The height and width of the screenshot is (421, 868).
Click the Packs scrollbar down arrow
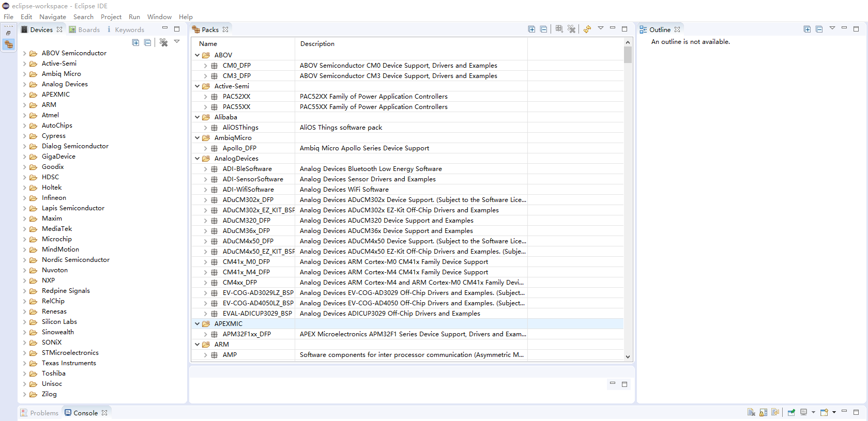click(628, 356)
